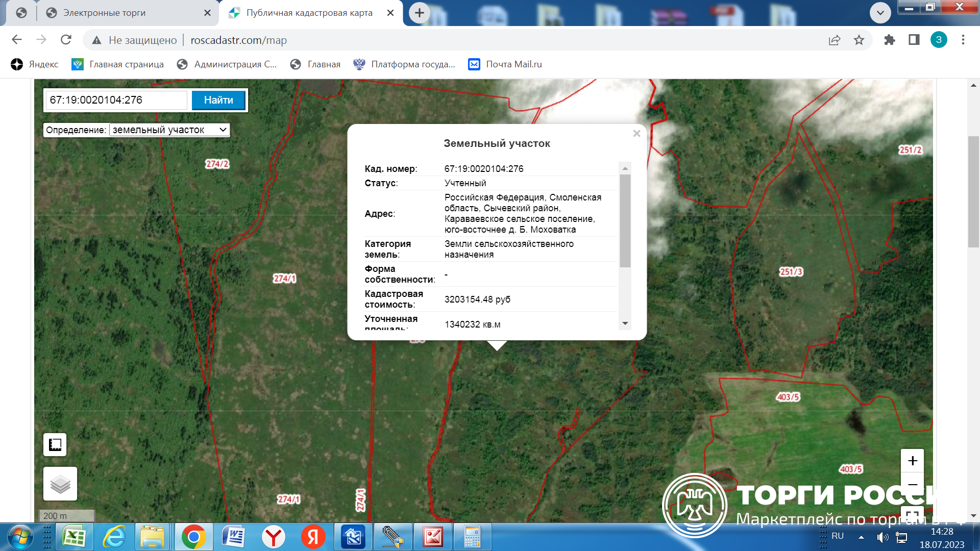Open the Почта Mail.ru bookmark

tap(505, 64)
